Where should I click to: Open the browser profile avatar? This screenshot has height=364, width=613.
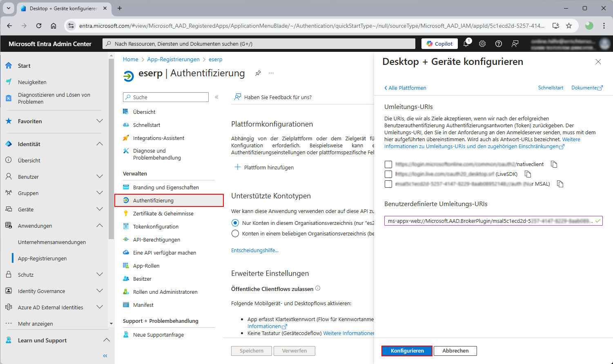[x=589, y=26]
